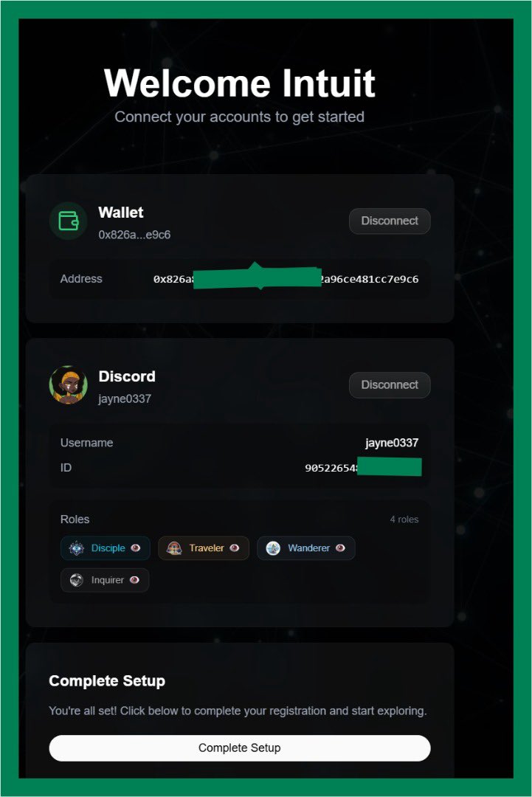Click the 4 roles count text
The height and width of the screenshot is (797, 532).
tap(404, 520)
